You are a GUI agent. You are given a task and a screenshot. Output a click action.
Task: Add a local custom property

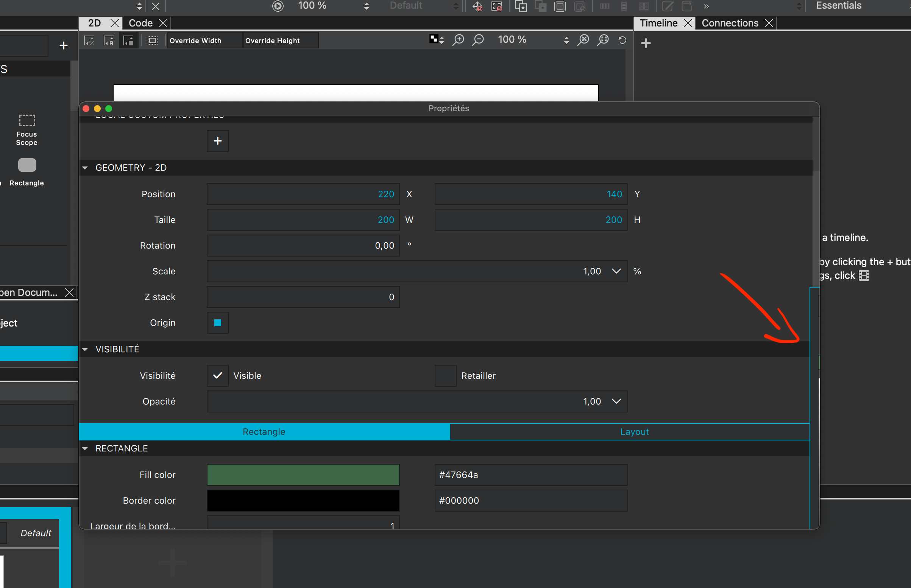(x=217, y=141)
